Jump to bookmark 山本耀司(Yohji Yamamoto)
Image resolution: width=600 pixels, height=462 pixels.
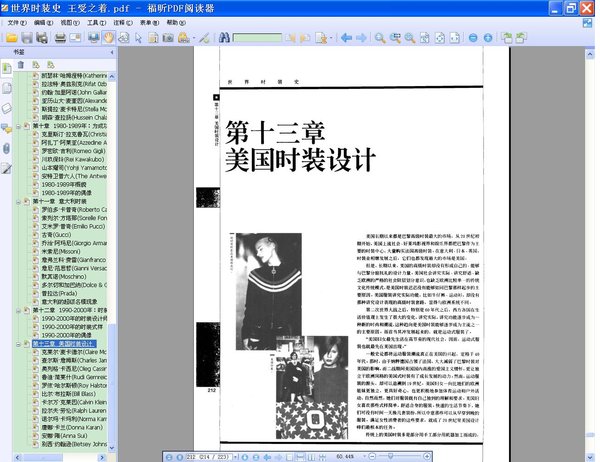(74, 169)
